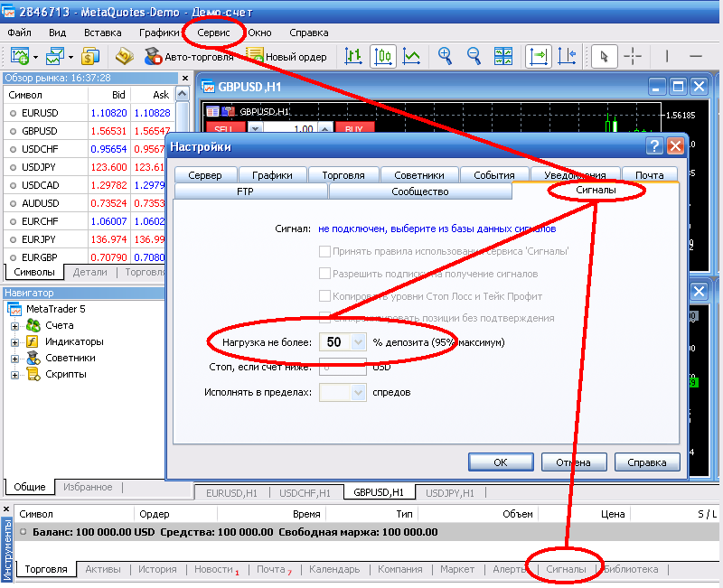Image resolution: width=723 pixels, height=588 pixels.
Task: Close the Обзор рынка panel
Action: point(185,78)
